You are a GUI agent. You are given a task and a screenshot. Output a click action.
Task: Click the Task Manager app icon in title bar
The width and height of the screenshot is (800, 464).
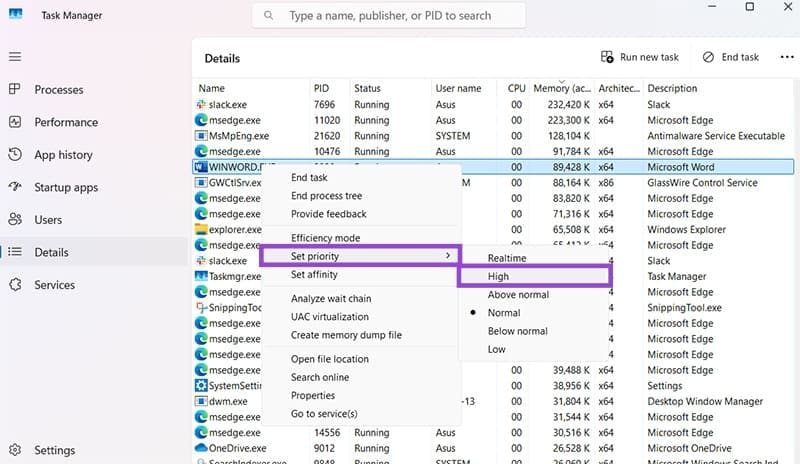pyautogui.click(x=16, y=14)
